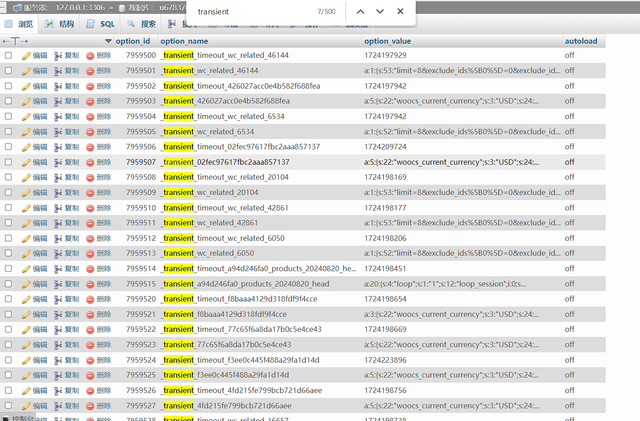Click the red delete icon for row 7959505

pyautogui.click(x=90, y=132)
